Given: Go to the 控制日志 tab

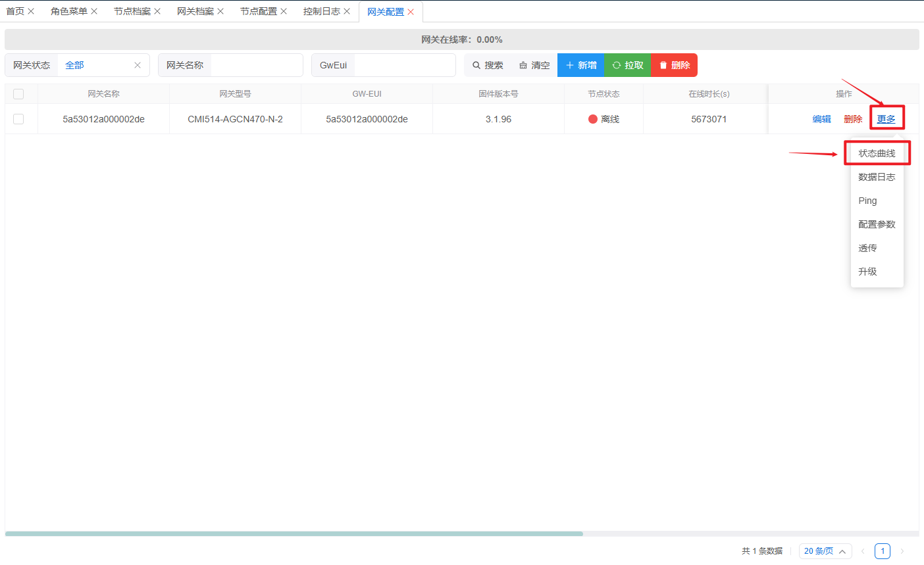Looking at the screenshot, I should coord(322,11).
